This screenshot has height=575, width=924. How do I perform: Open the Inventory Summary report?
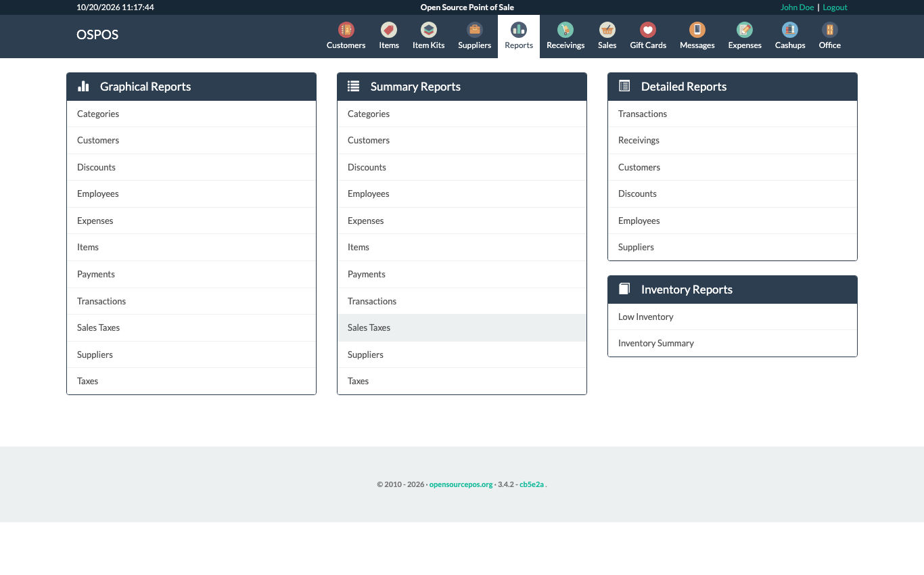(x=733, y=343)
